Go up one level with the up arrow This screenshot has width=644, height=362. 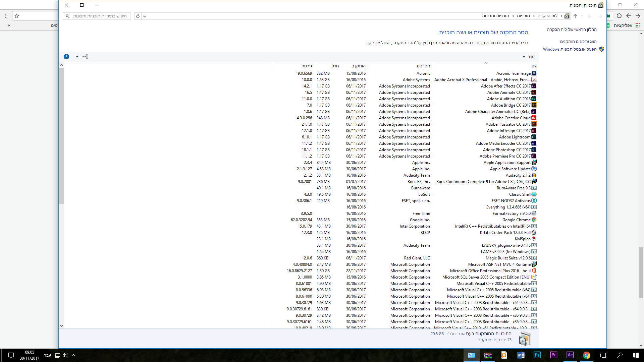(575, 16)
